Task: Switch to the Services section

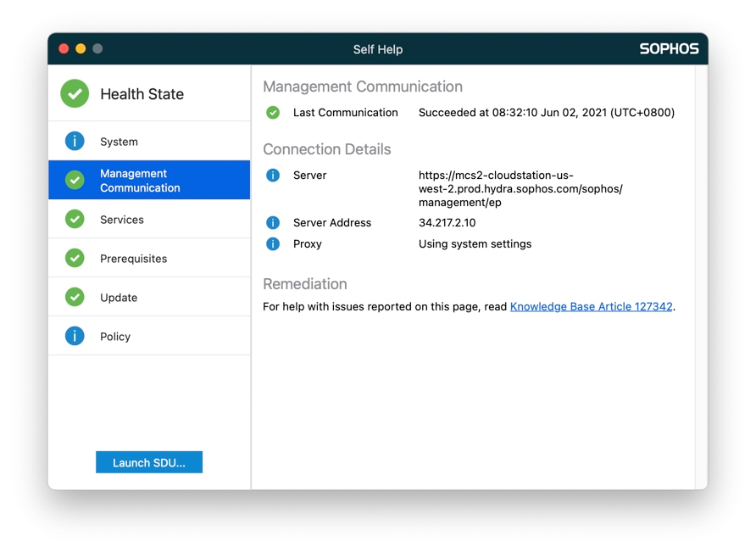Action: click(121, 219)
